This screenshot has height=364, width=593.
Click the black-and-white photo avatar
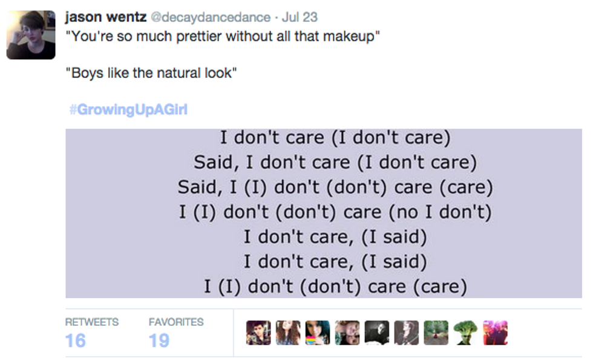tap(377, 333)
